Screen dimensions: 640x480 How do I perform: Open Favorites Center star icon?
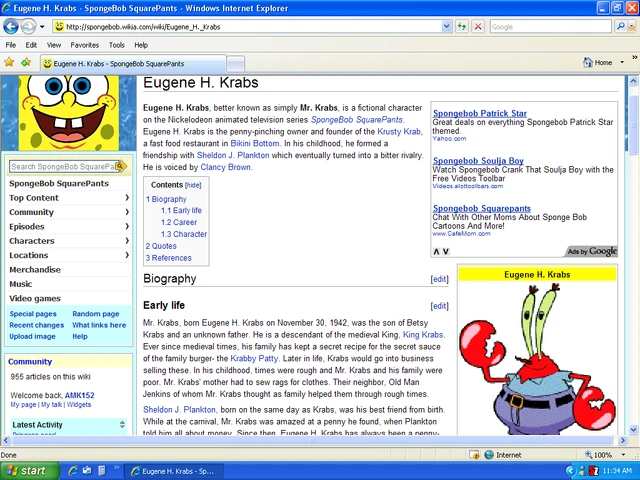tap(9, 62)
